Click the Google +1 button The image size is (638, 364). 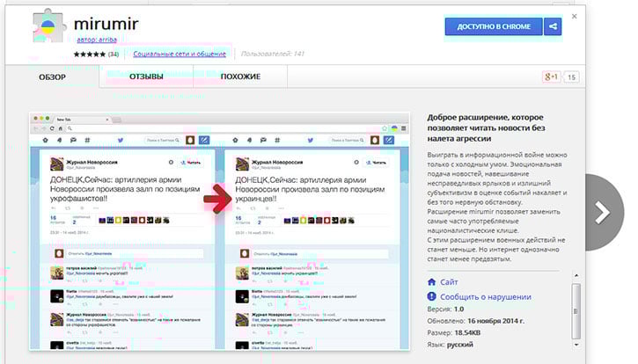pos(552,77)
